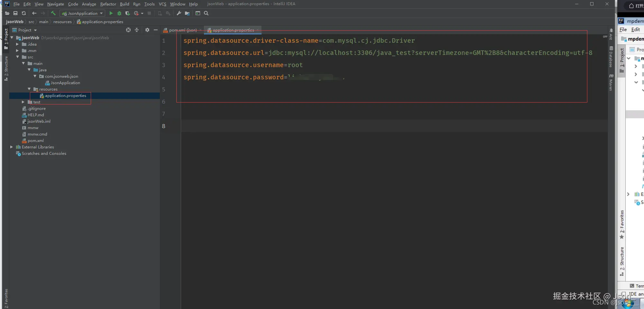This screenshot has height=309, width=644.
Task: Build project with the green hammer icon
Action: click(x=53, y=13)
